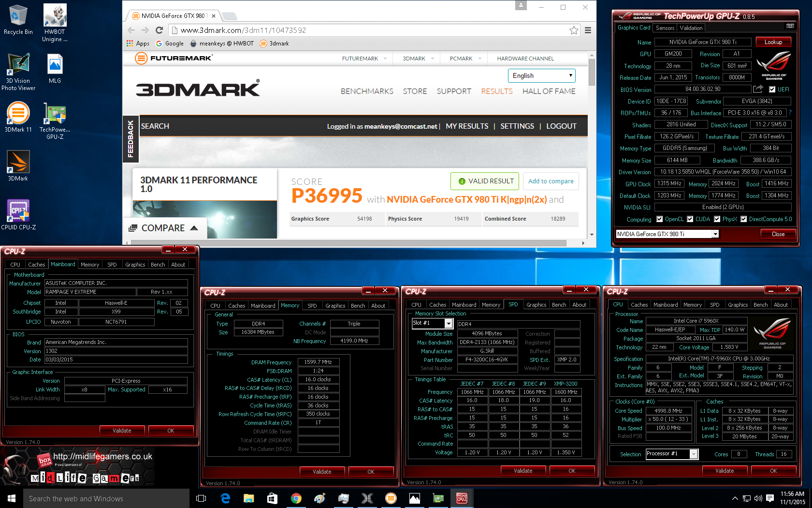Image resolution: width=812 pixels, height=508 pixels.
Task: Open the Graphics tab in SPD CPU-Z window
Action: 536,305
